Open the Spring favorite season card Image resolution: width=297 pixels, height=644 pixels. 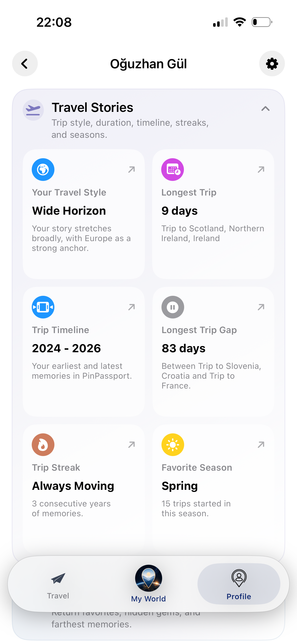(213, 489)
